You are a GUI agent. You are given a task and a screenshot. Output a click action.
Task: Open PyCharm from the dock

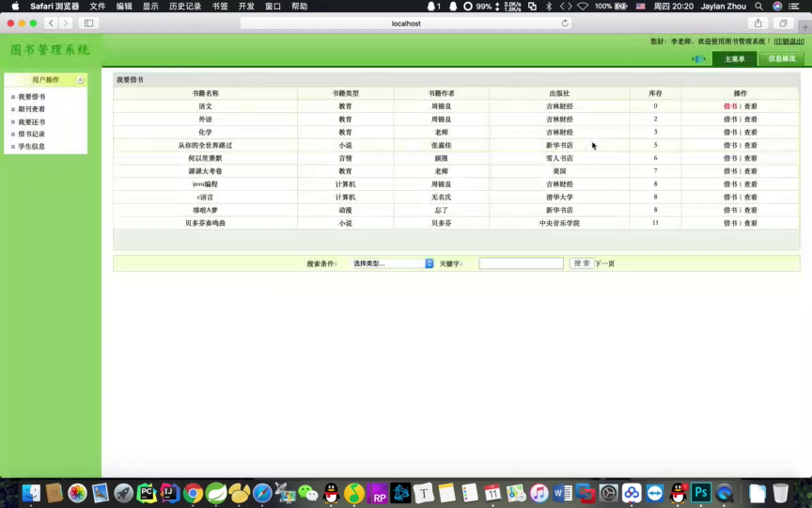pyautogui.click(x=147, y=493)
